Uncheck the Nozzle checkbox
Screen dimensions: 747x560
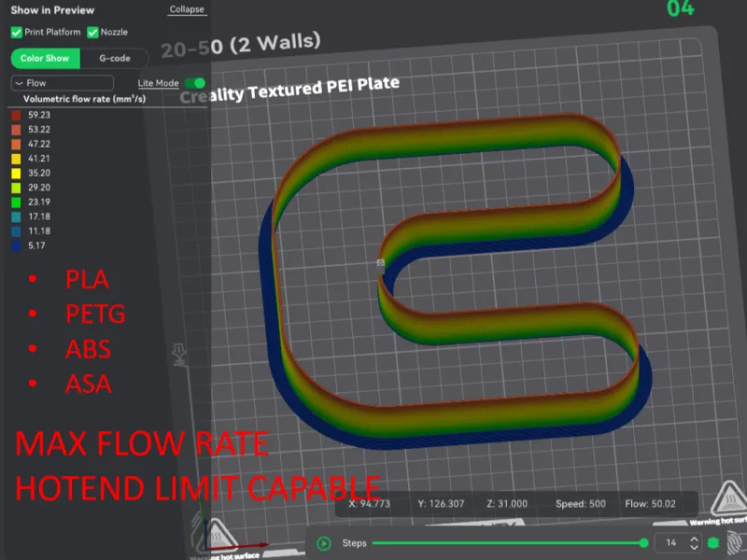tap(92, 33)
